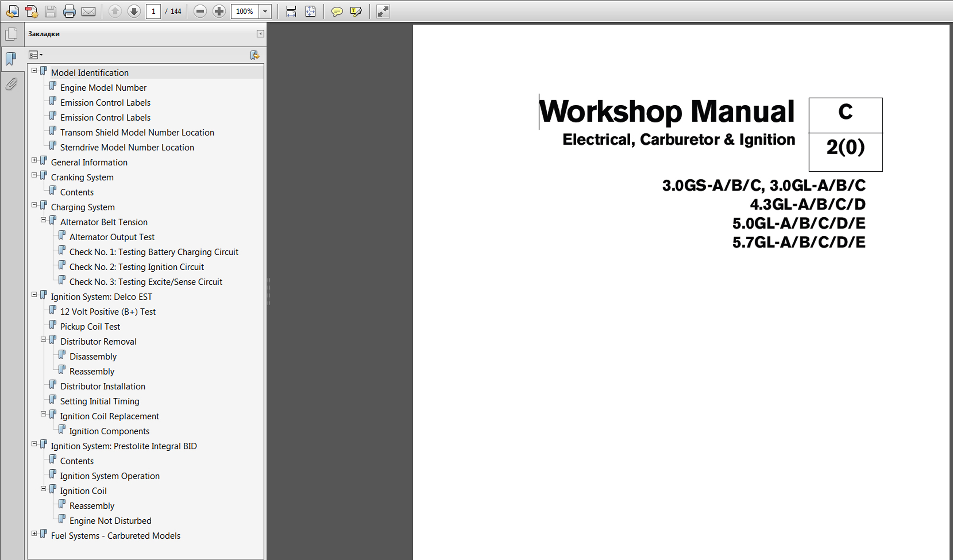This screenshot has width=953, height=560.
Task: Toggle the page thumbnails side panel
Action: pyautogui.click(x=11, y=34)
